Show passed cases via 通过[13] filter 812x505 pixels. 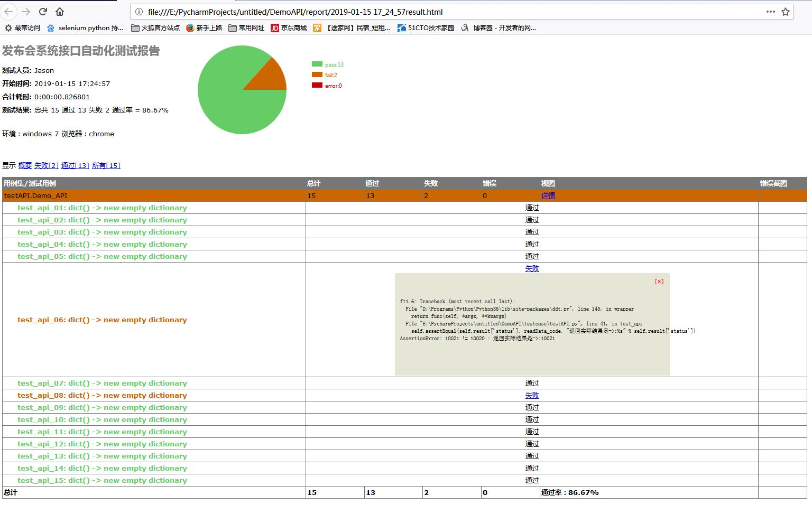tap(75, 165)
